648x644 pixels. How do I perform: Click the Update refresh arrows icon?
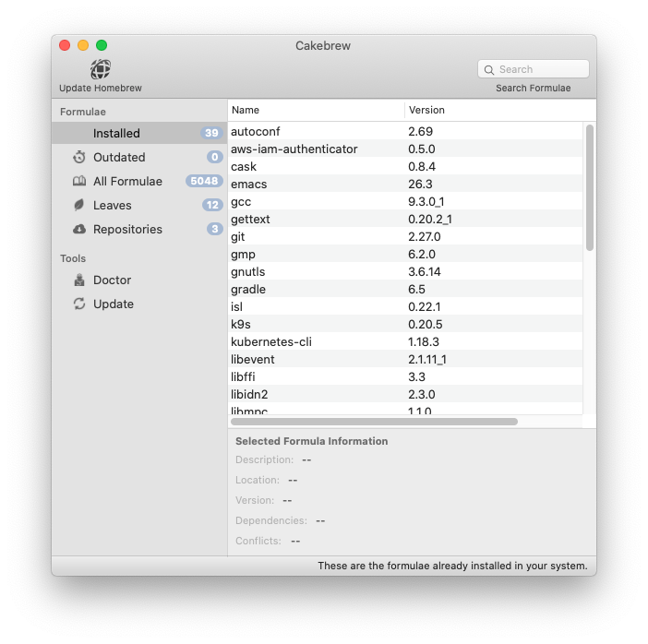click(x=79, y=304)
